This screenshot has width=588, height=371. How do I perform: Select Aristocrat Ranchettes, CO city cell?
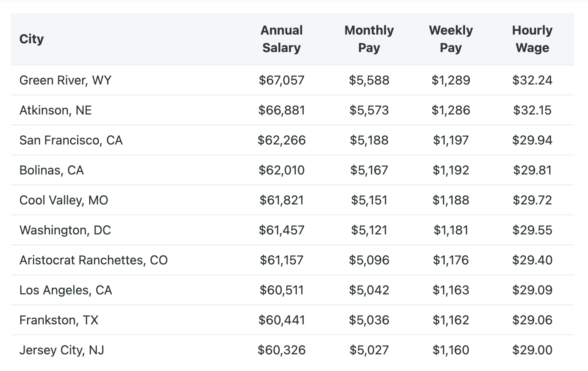(93, 260)
